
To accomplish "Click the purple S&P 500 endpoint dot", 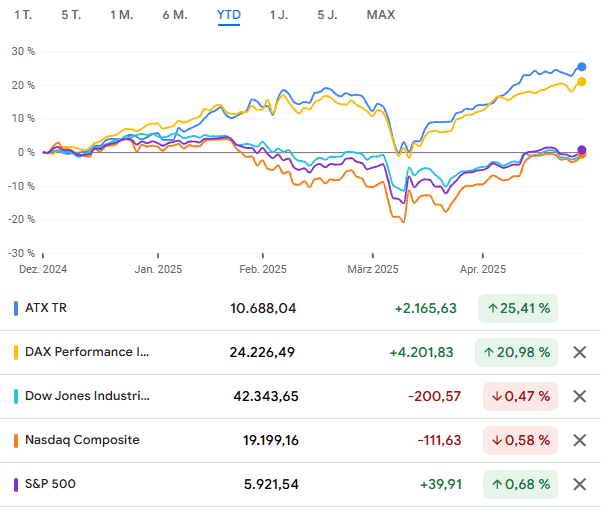I will click(582, 150).
